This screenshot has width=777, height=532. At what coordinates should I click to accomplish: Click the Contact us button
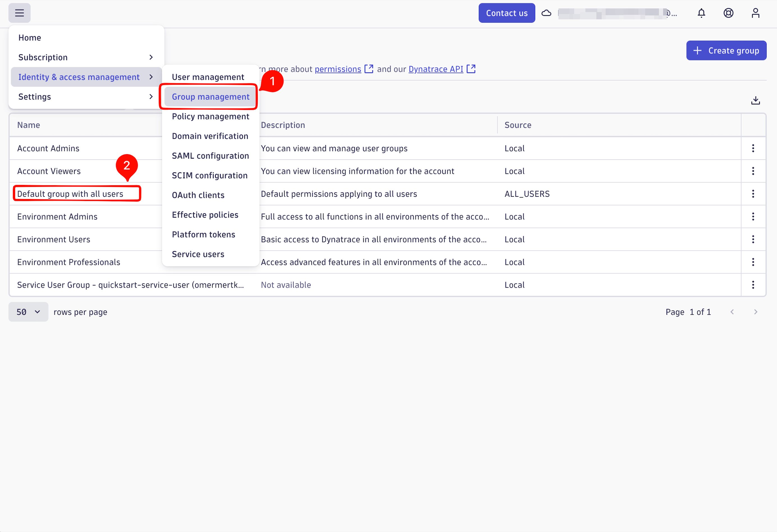click(507, 13)
